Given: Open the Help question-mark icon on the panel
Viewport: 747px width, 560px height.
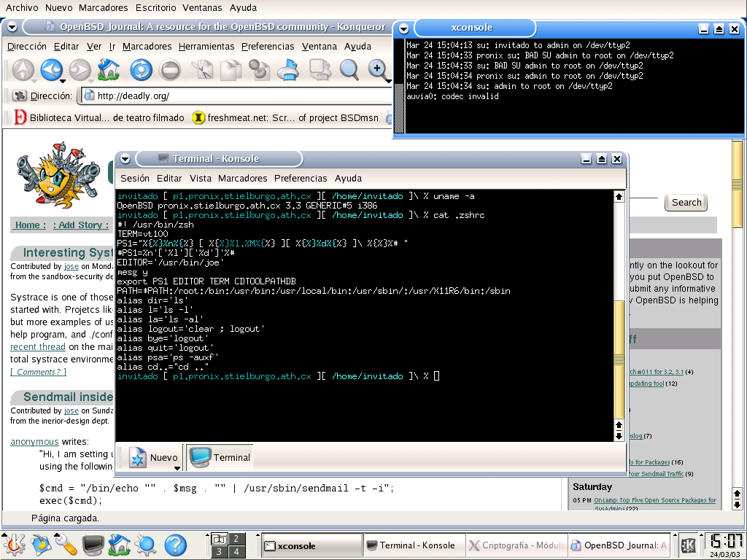Looking at the screenshot, I should [x=175, y=545].
